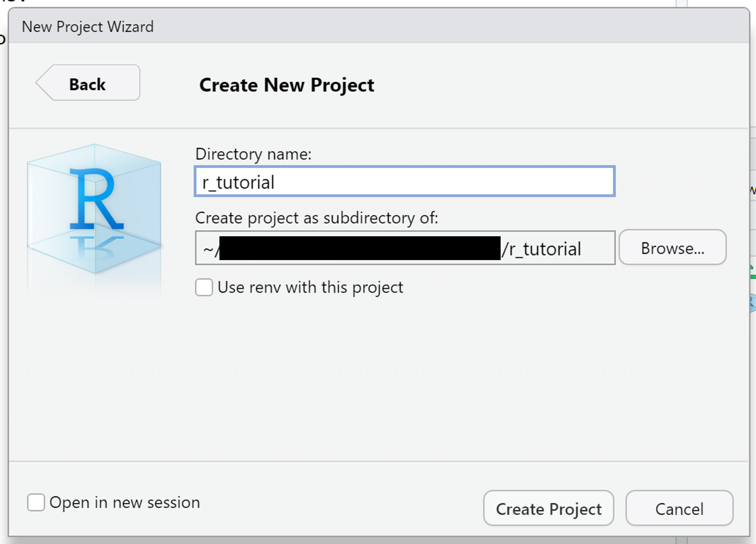
Task: Click the tilde at the path start
Action: (208, 249)
